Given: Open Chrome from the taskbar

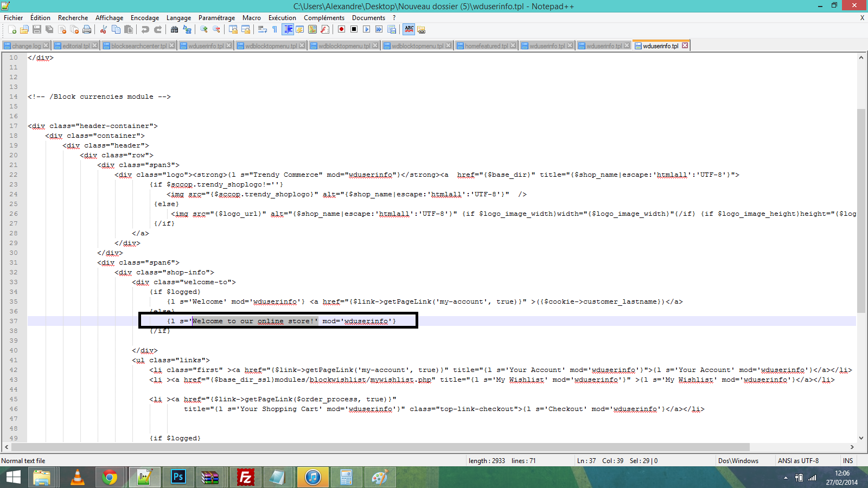Looking at the screenshot, I should [x=110, y=477].
